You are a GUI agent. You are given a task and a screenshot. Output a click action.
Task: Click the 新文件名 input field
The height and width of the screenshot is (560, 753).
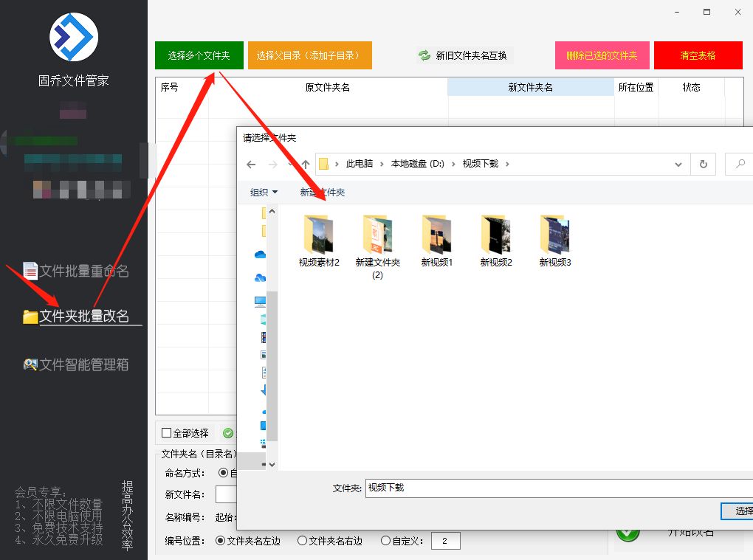point(226,494)
